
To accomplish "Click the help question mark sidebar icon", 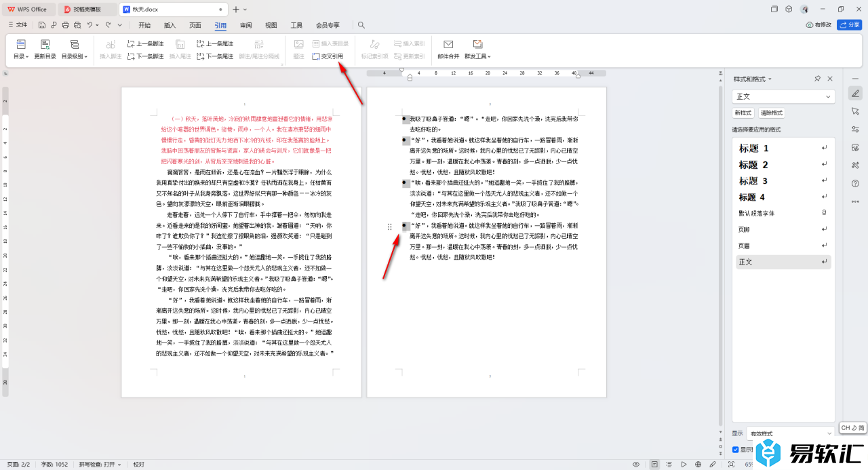I will [x=855, y=183].
